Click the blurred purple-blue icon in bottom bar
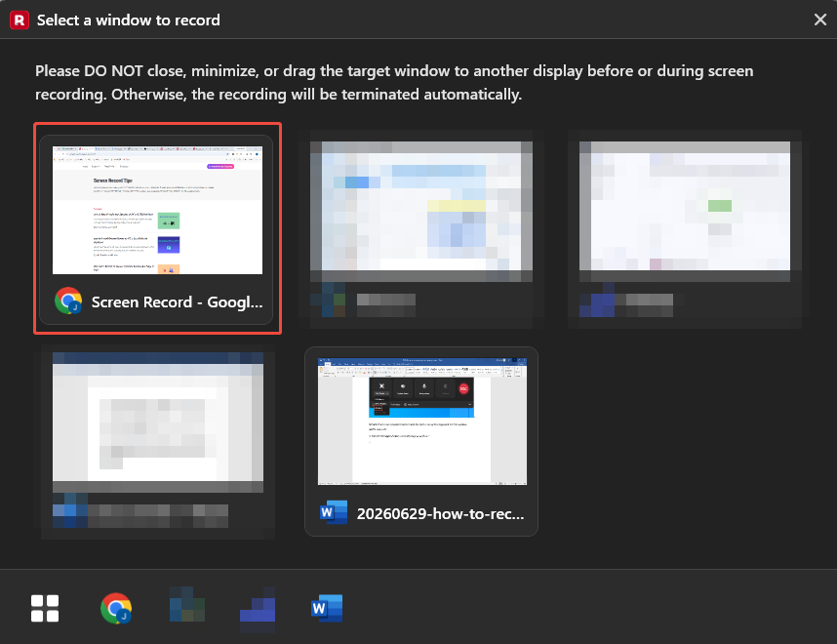The height and width of the screenshot is (644, 837). (258, 611)
